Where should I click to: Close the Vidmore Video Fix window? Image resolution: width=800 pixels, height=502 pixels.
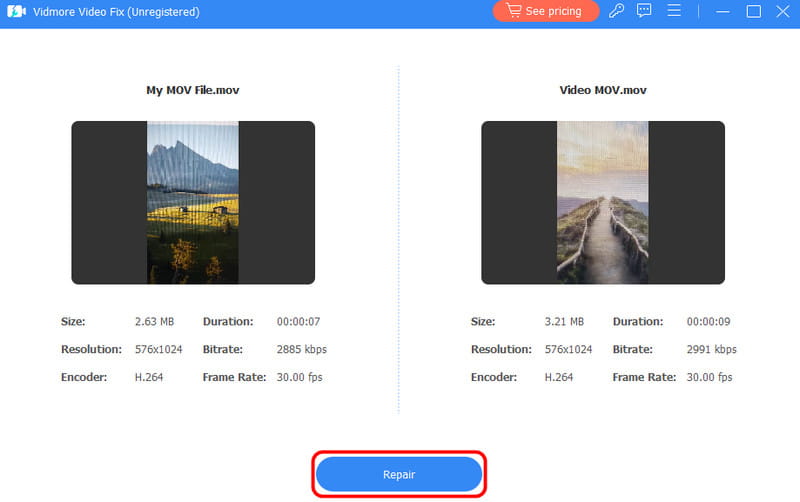[x=782, y=11]
